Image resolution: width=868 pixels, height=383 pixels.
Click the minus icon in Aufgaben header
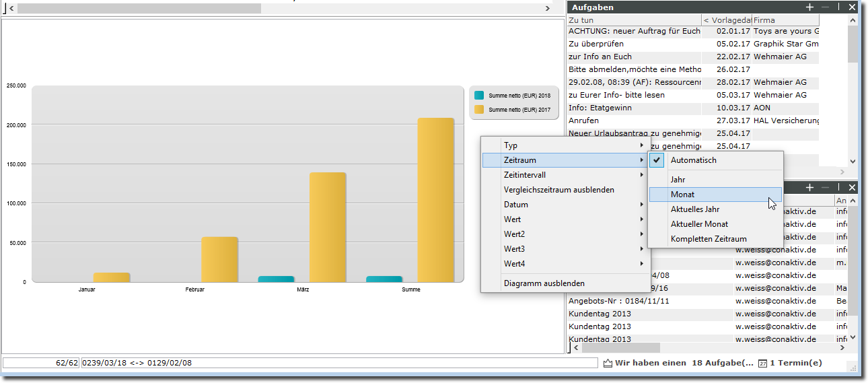[825, 7]
